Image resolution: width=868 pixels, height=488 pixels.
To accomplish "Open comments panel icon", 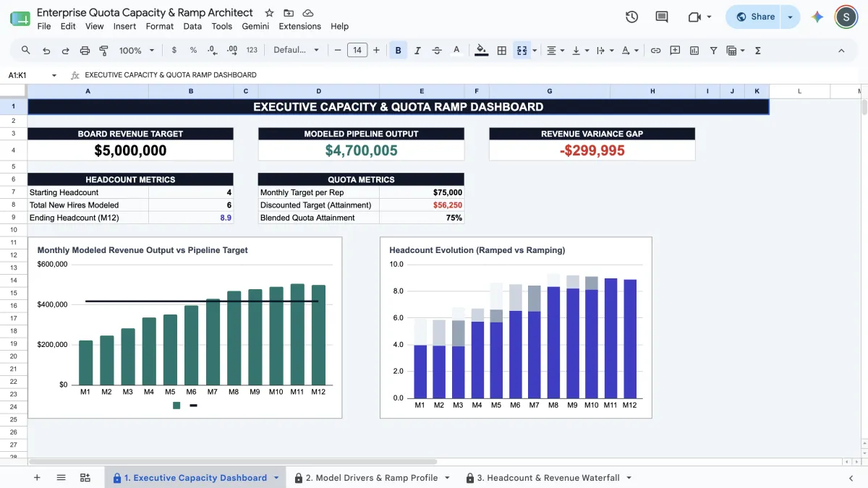I will (661, 17).
